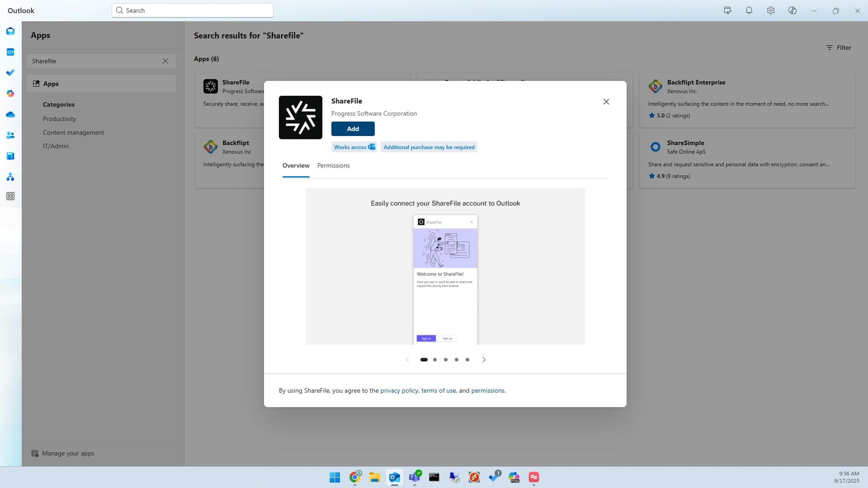Open Mail from the left sidebar
The height and width of the screenshot is (488, 868).
[10, 31]
